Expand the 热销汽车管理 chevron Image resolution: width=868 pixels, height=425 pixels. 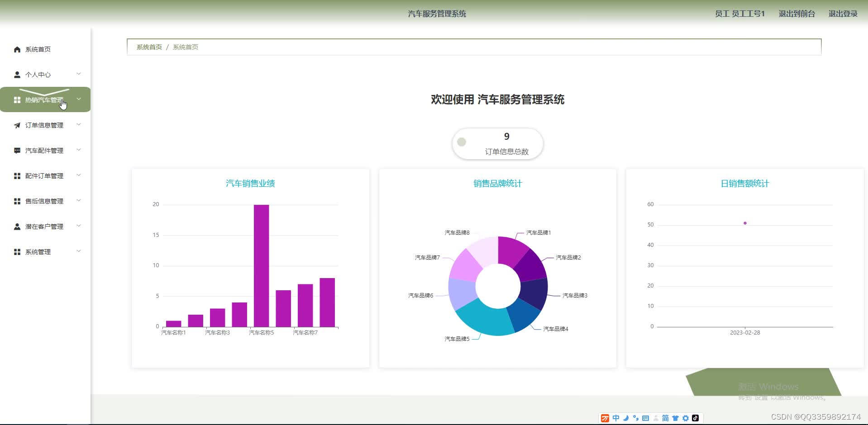point(79,99)
